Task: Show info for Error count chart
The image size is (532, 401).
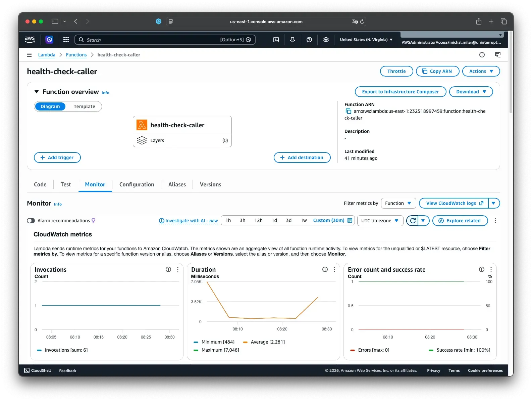Action: 482,269
